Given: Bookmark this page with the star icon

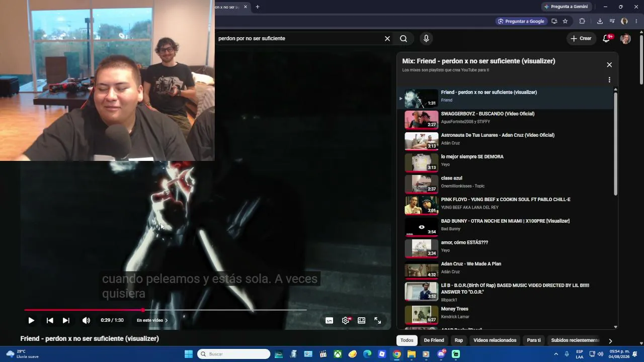Looking at the screenshot, I should pyautogui.click(x=565, y=21).
